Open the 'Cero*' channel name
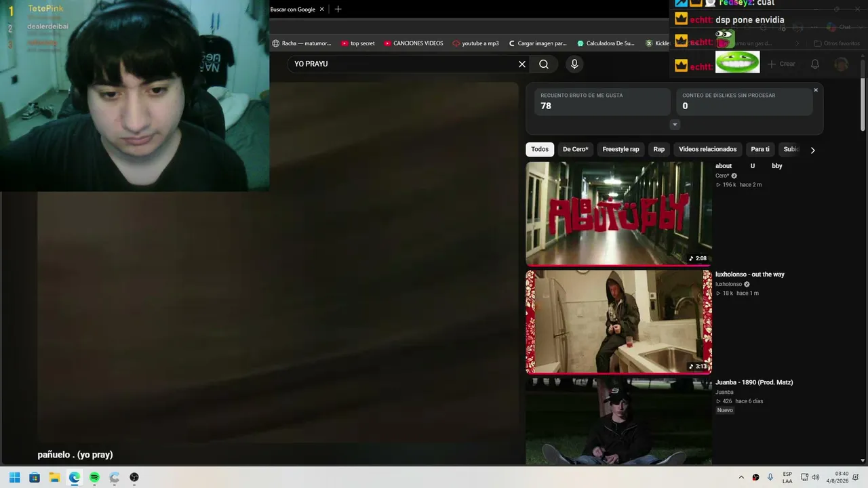 click(722, 176)
